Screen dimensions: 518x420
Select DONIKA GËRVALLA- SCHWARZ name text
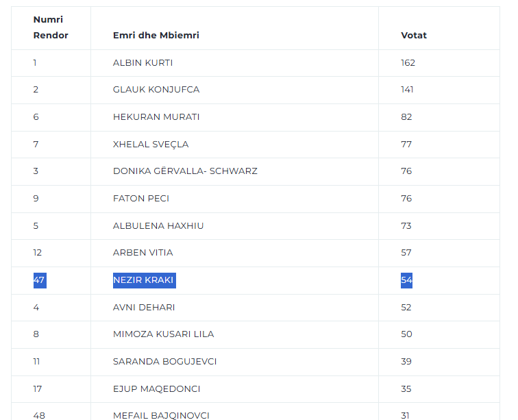pos(185,171)
